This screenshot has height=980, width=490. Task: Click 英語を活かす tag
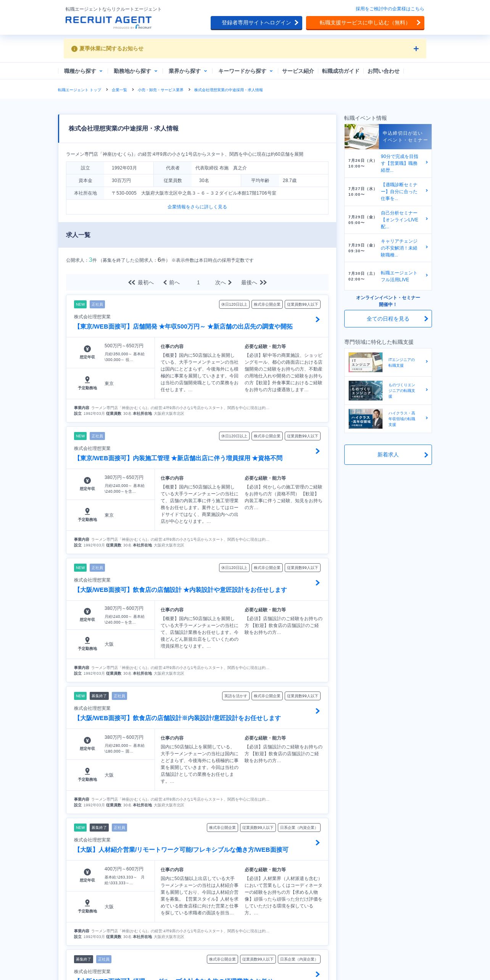tap(236, 696)
